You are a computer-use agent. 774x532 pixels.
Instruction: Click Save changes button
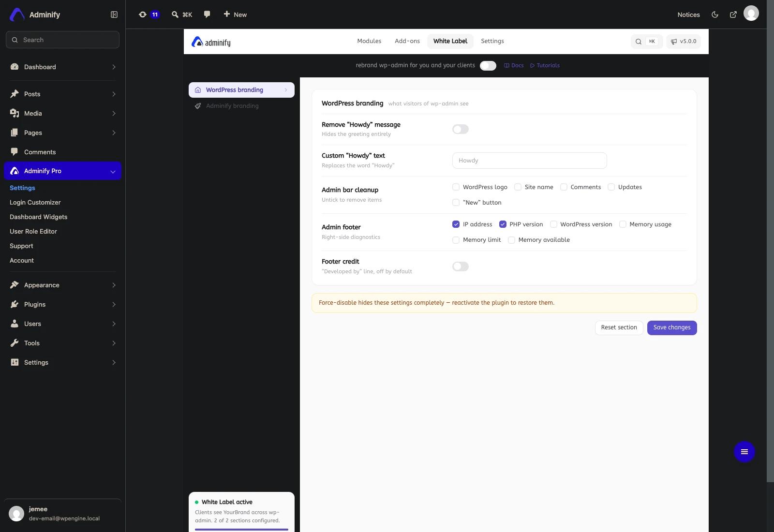[x=672, y=328]
